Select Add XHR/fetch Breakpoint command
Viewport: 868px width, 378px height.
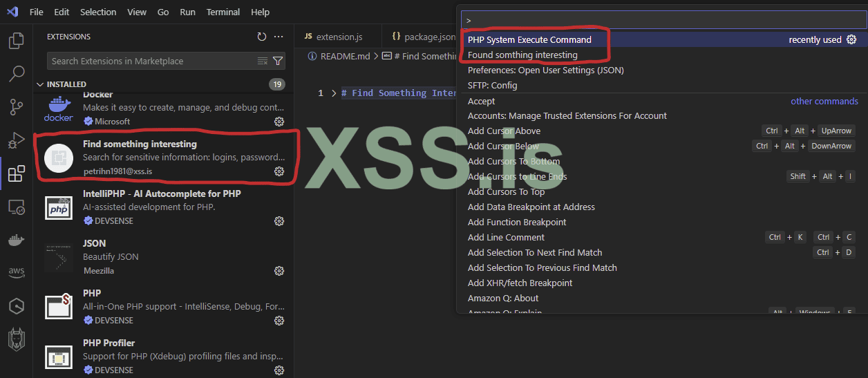[x=663, y=283]
